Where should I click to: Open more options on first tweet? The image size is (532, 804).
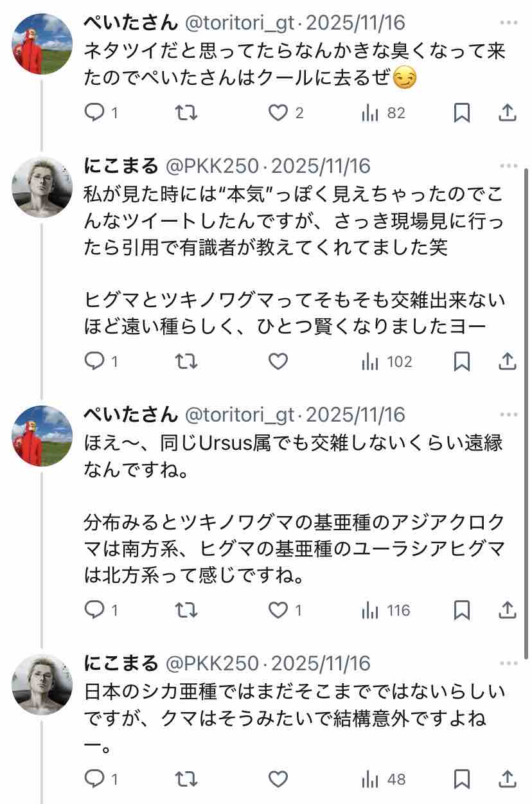click(508, 24)
